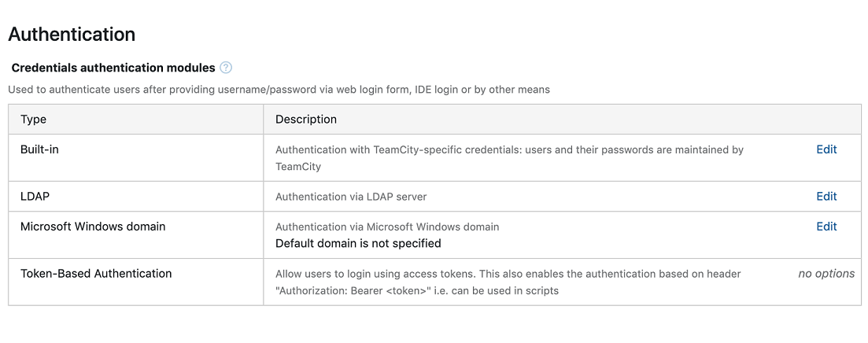Edit the Built-in authentication module
This screenshot has height=343, width=868.
coord(826,149)
